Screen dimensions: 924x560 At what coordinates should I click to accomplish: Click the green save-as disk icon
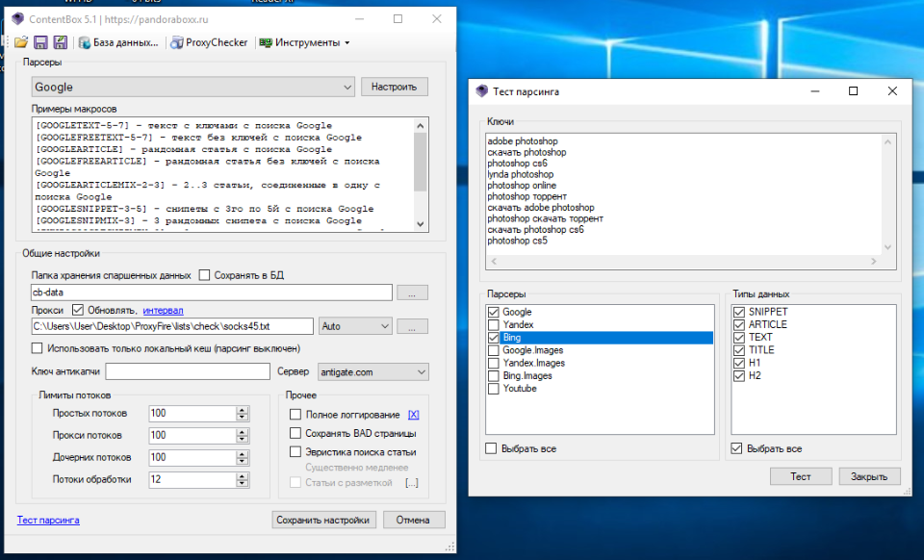pyautogui.click(x=60, y=42)
